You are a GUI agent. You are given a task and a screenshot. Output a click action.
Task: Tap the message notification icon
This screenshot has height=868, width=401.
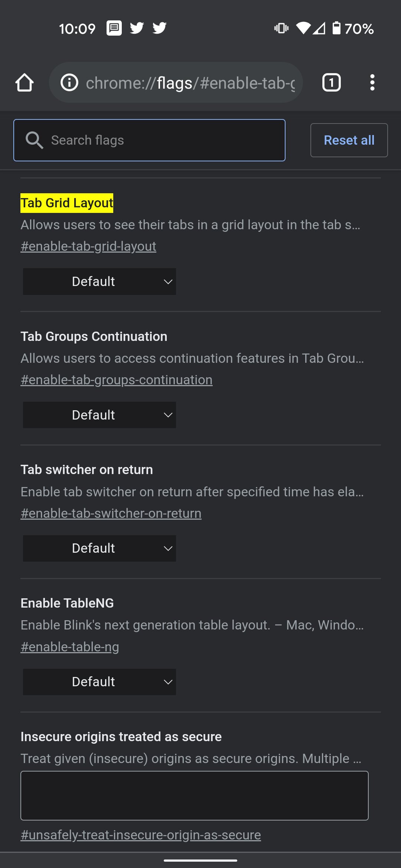coord(114,28)
